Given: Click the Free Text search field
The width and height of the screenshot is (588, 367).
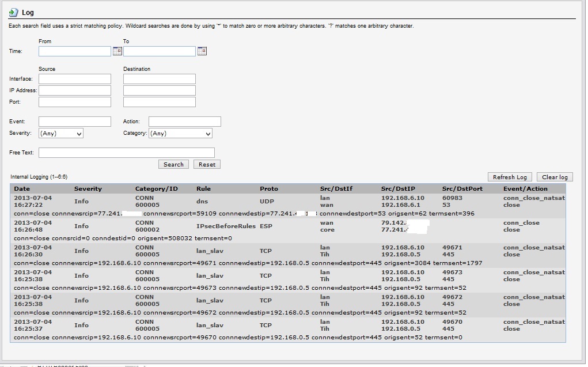Looking at the screenshot, I should (x=126, y=153).
